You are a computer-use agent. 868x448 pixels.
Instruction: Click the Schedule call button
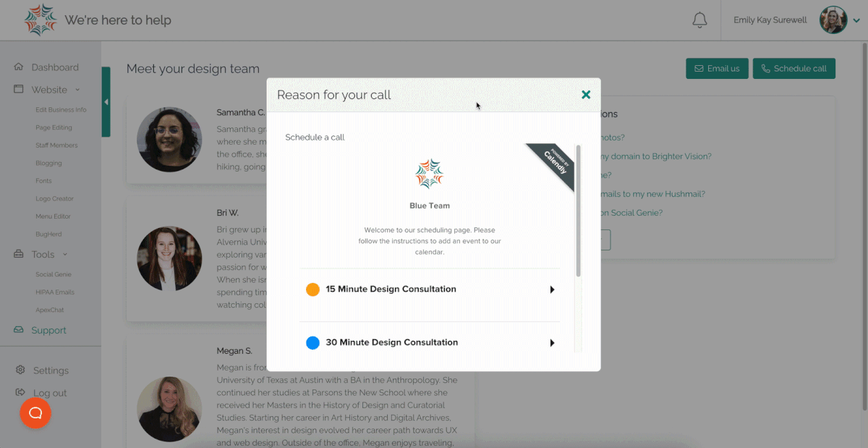[793, 68]
